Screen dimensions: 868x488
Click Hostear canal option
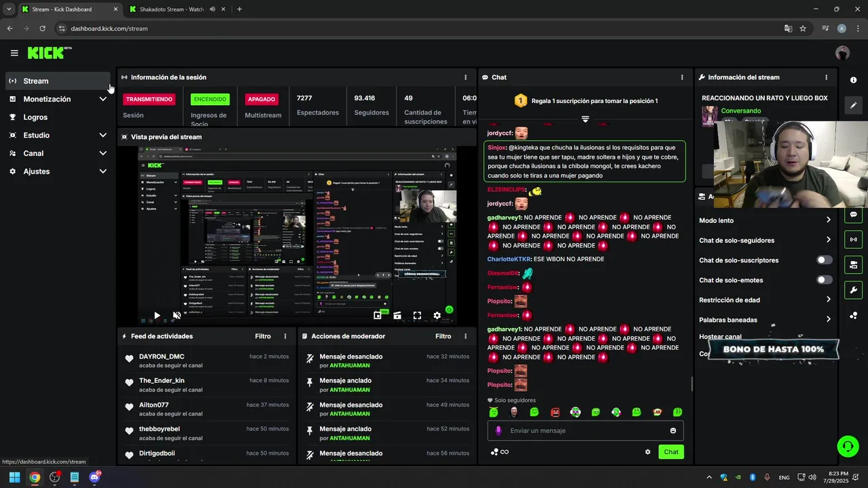click(x=720, y=337)
